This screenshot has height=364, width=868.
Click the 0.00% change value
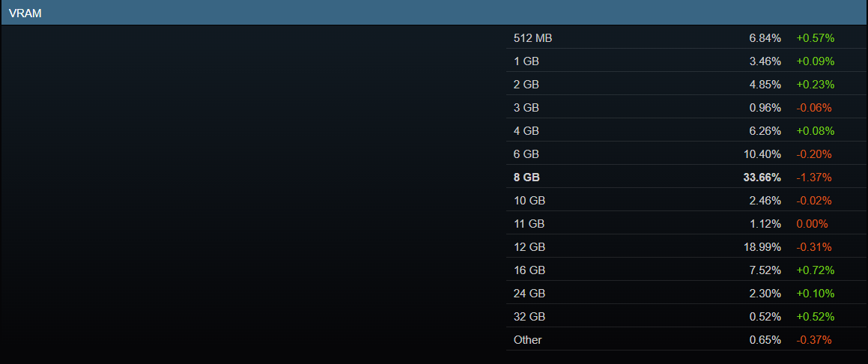pyautogui.click(x=812, y=223)
